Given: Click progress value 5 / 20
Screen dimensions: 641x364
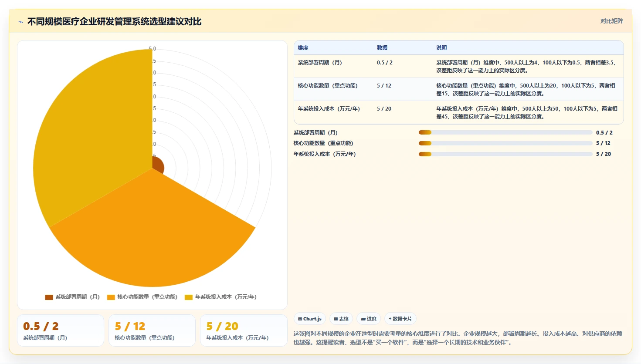Looking at the screenshot, I should tap(604, 154).
